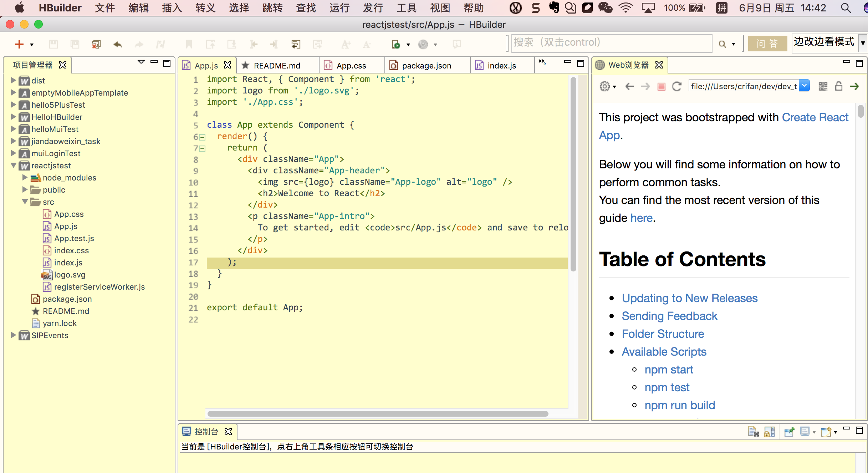Click the Close All files toolbar icon
Viewport: 868px width, 473px height.
tap(96, 44)
